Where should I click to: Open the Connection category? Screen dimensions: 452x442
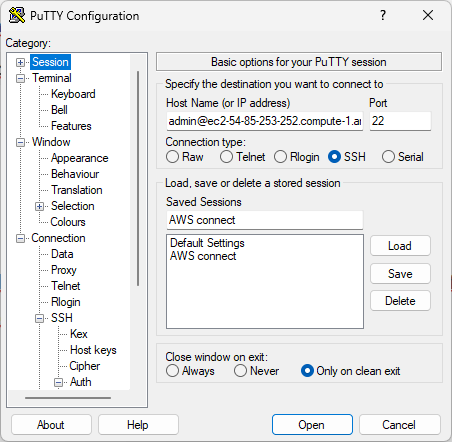click(x=58, y=238)
